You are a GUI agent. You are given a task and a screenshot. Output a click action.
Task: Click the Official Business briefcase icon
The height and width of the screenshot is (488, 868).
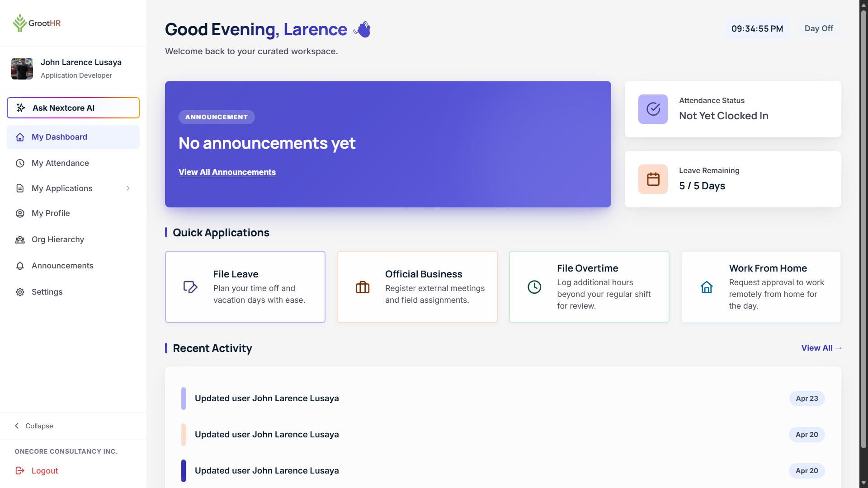pos(363,287)
